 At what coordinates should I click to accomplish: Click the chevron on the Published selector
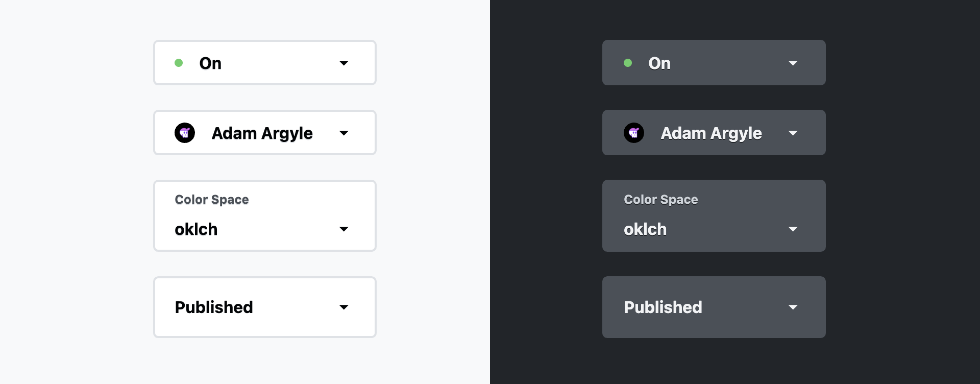pos(344,307)
